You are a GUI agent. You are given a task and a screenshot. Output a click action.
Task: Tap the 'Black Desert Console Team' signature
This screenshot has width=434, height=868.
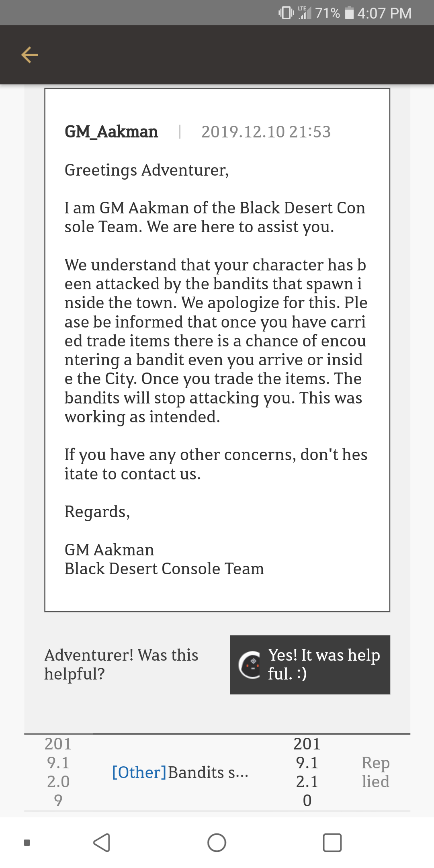[x=164, y=569]
